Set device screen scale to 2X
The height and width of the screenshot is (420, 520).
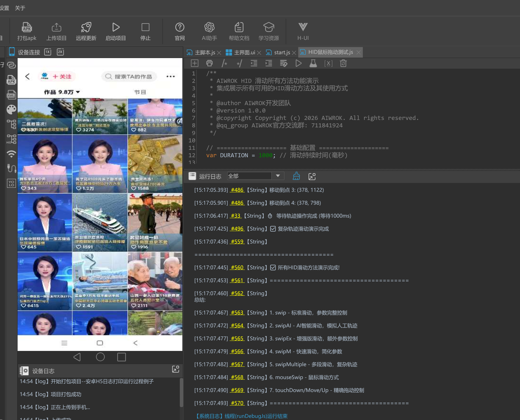60,52
